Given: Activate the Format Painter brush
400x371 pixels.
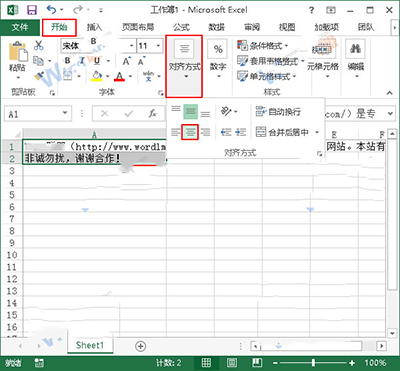Looking at the screenshot, I should [x=39, y=76].
